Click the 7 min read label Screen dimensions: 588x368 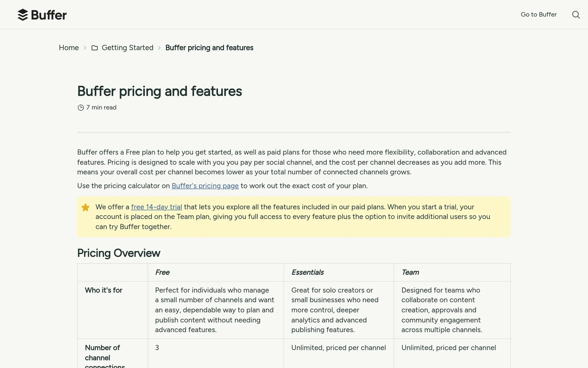click(101, 107)
